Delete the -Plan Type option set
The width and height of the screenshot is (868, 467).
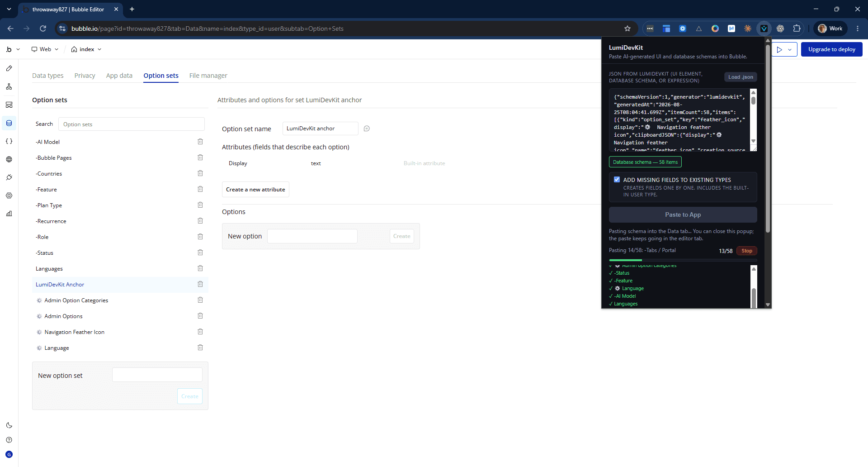(x=200, y=205)
